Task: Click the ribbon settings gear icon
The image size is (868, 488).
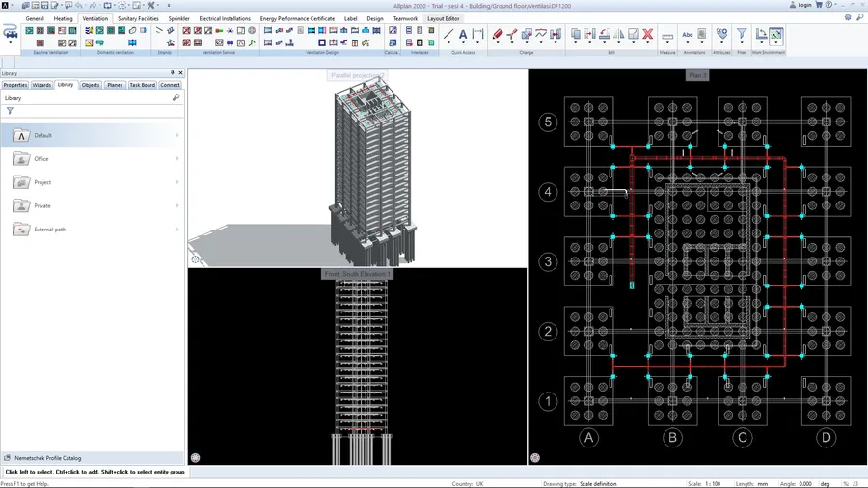Action: point(848,17)
